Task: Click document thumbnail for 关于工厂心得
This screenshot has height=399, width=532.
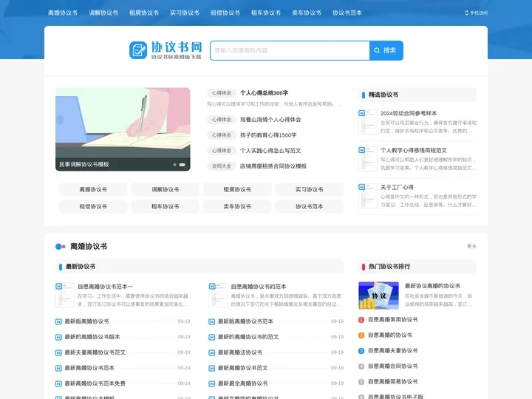Action: click(x=367, y=196)
